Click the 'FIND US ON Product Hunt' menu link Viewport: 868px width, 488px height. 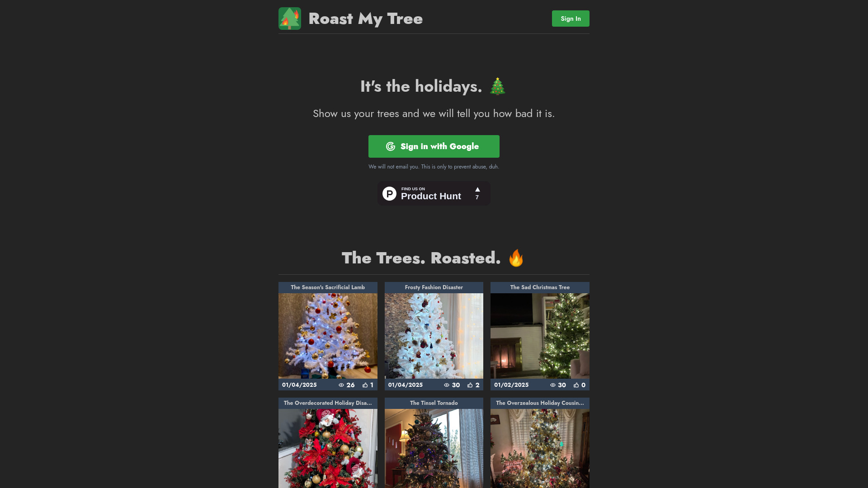coord(434,193)
